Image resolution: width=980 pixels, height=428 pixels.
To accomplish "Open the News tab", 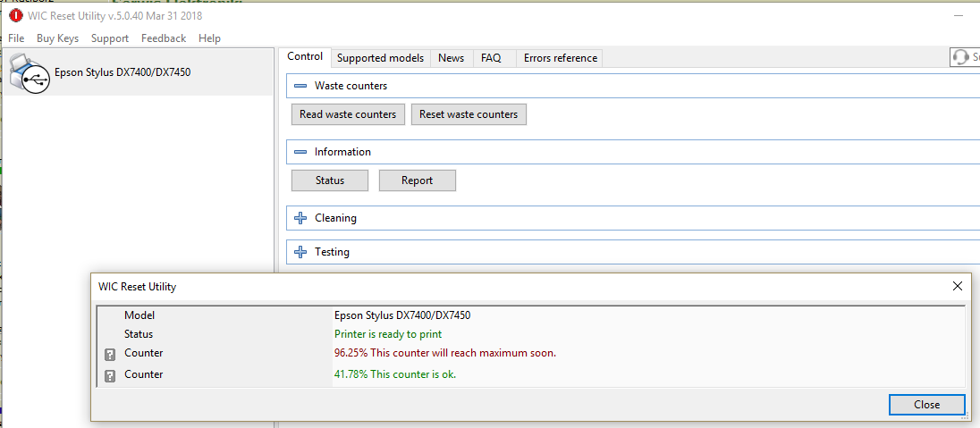I will 452,58.
